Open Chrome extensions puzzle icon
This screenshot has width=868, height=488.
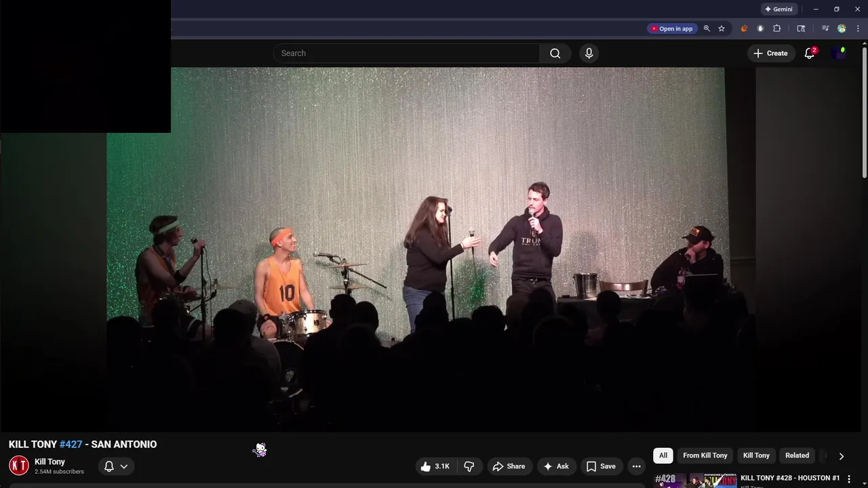[x=777, y=28]
